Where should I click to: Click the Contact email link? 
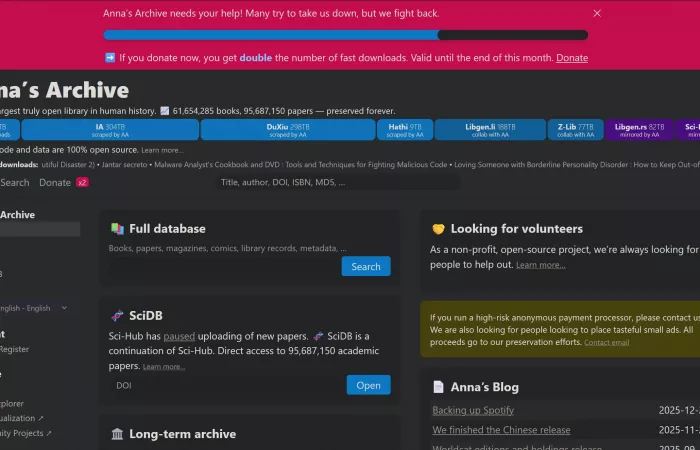[606, 343]
